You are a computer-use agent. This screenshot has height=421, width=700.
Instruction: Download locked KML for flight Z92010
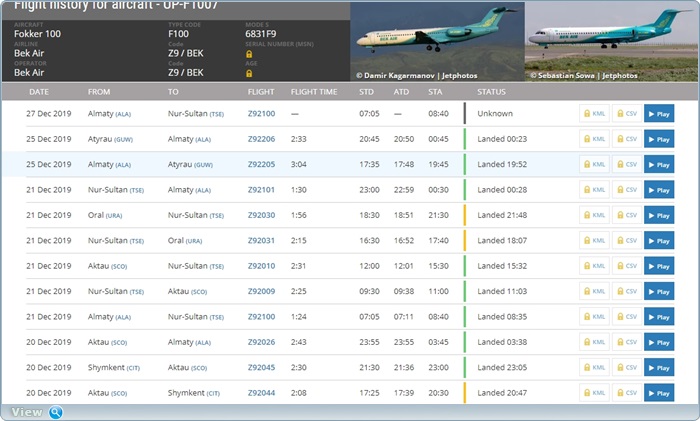pyautogui.click(x=594, y=266)
